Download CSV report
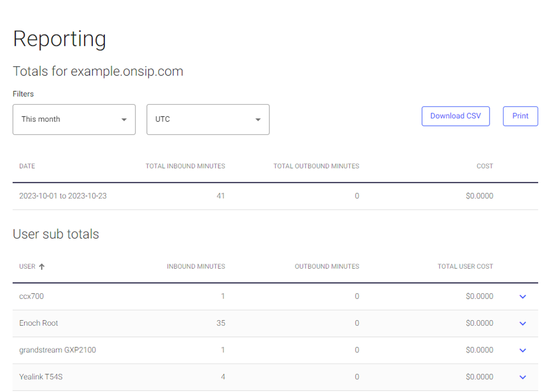Screen dimensions: 553x392 (x=455, y=116)
